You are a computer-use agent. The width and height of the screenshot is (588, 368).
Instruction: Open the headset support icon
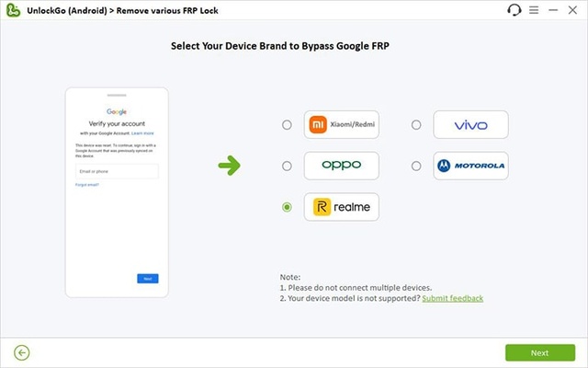514,10
